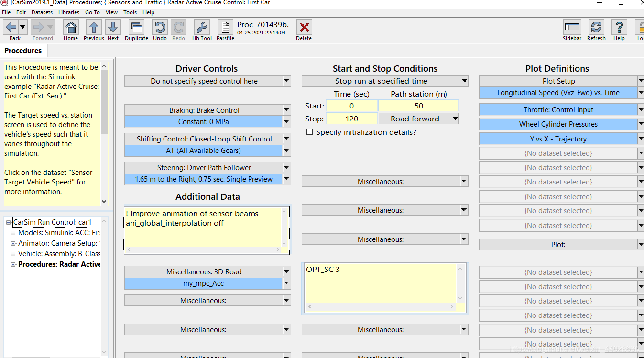Open the Libraries menu

pos(69,12)
